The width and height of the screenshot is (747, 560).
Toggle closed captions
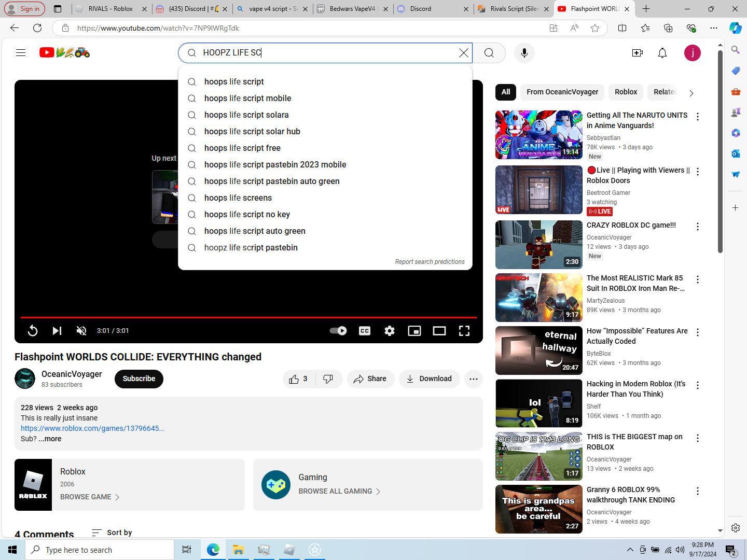coord(365,331)
